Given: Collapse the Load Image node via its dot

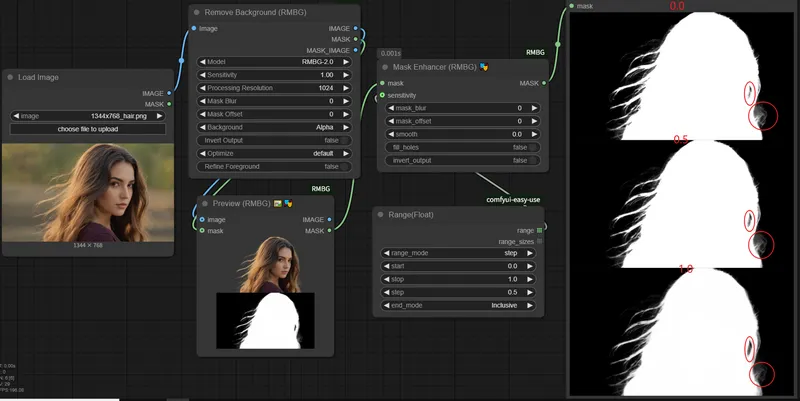Looking at the screenshot, I should click(x=10, y=76).
